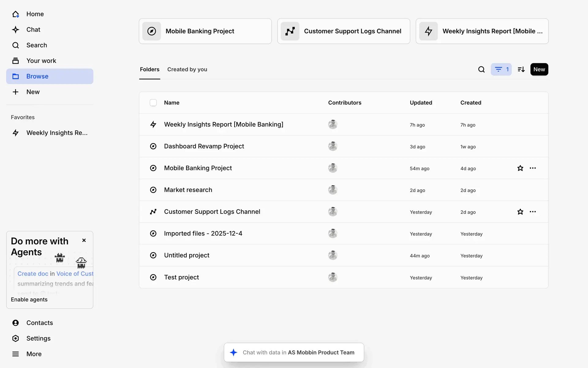
Task: Switch to Created by you tab
Action: pyautogui.click(x=187, y=70)
